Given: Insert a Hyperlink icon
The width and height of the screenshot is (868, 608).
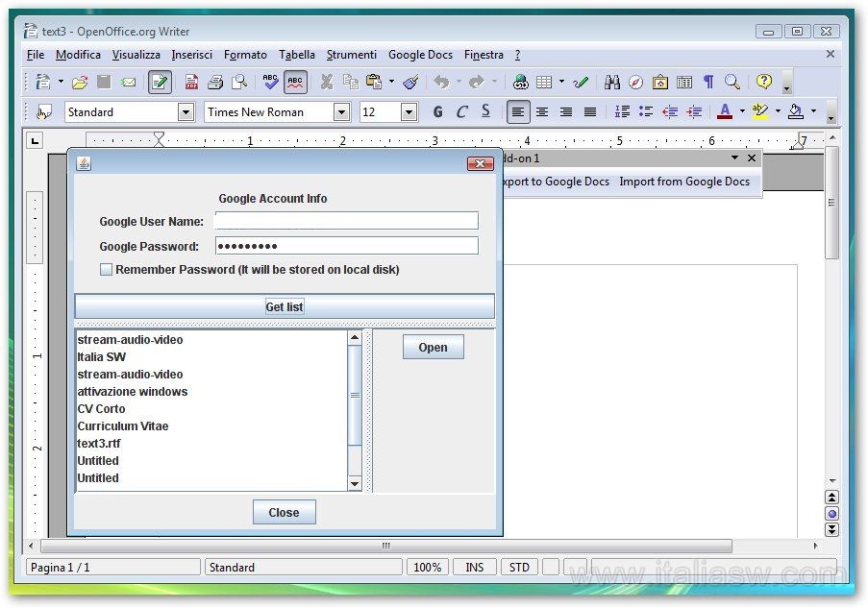Looking at the screenshot, I should [520, 83].
